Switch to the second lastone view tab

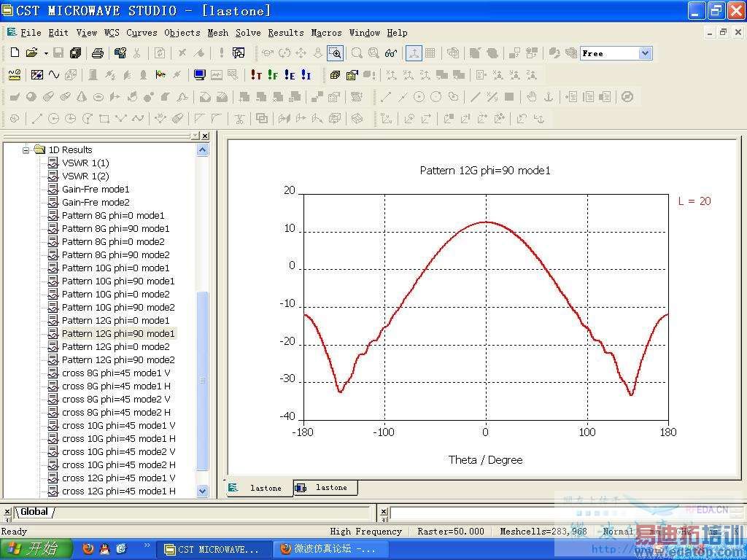[x=325, y=488]
